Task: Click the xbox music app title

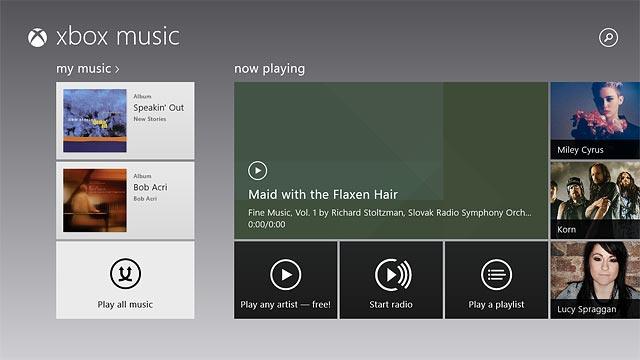Action: click(x=118, y=37)
